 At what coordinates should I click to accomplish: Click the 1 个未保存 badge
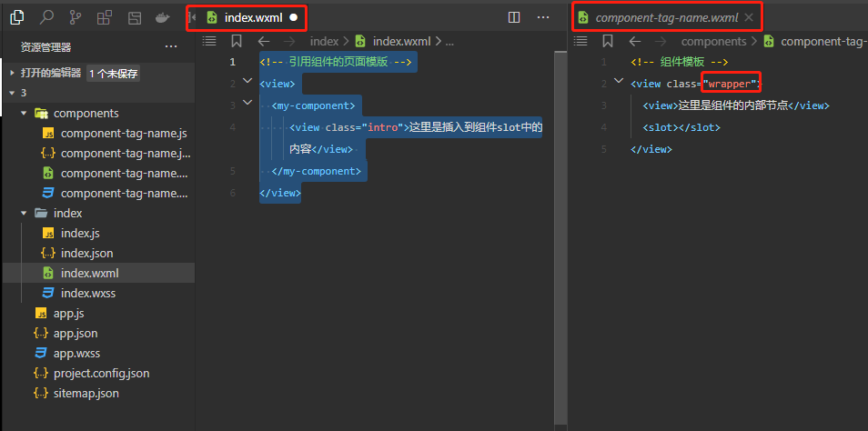113,74
